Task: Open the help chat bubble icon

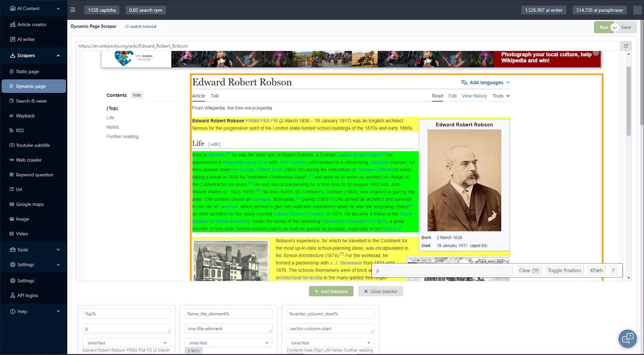Action: tap(627, 338)
